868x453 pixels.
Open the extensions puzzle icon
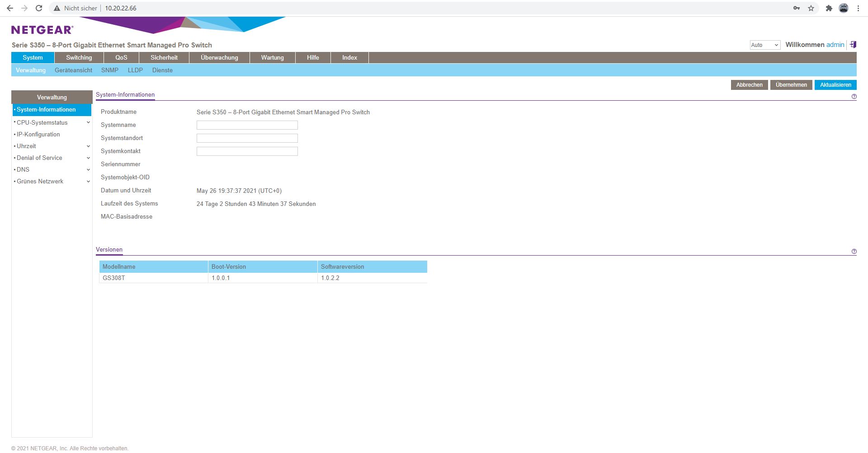coord(829,8)
